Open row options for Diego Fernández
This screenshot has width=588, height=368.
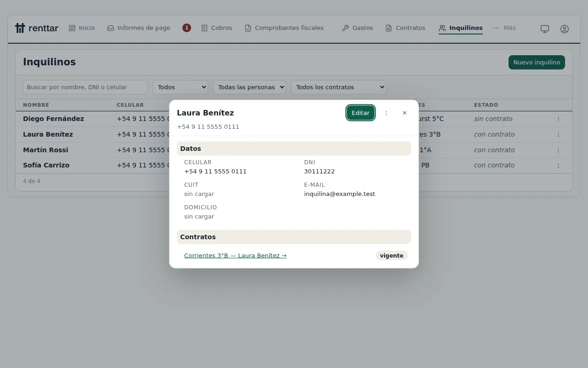click(x=558, y=119)
